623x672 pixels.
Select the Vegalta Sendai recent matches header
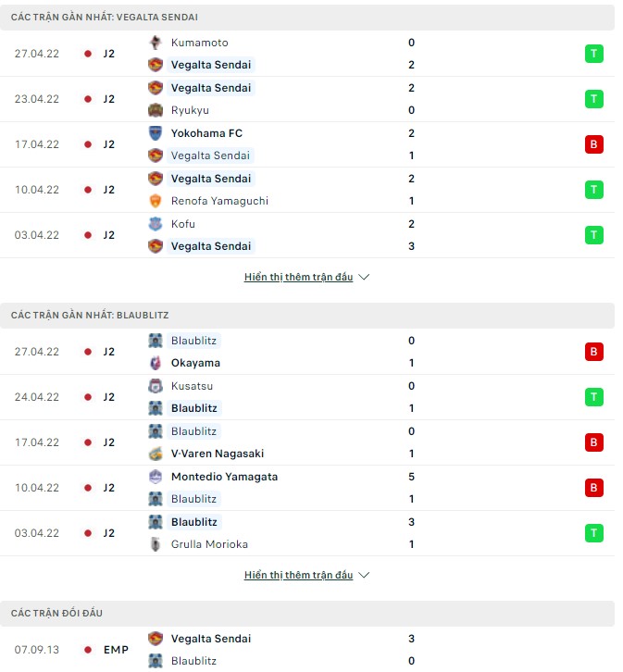(x=104, y=18)
